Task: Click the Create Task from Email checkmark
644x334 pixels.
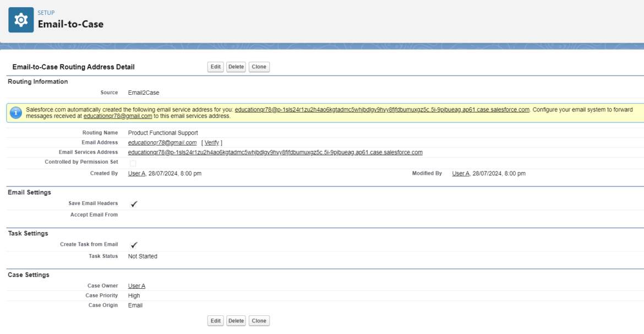Action: pos(134,245)
